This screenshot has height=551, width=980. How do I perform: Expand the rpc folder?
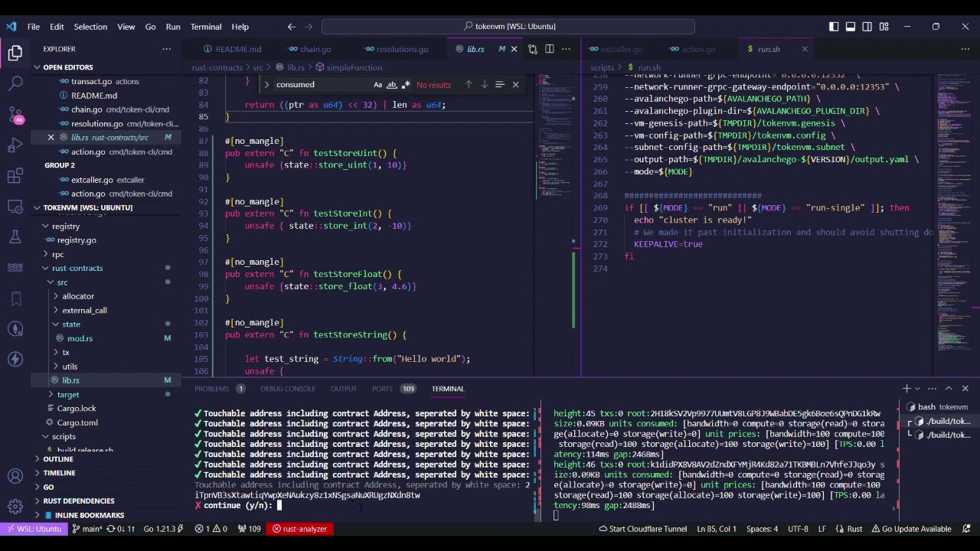click(58, 254)
